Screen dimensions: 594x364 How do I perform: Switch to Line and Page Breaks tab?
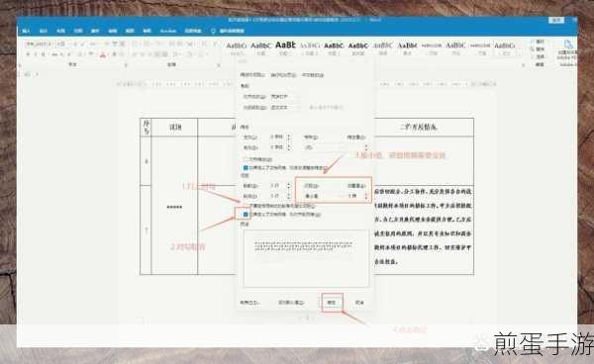(283, 75)
